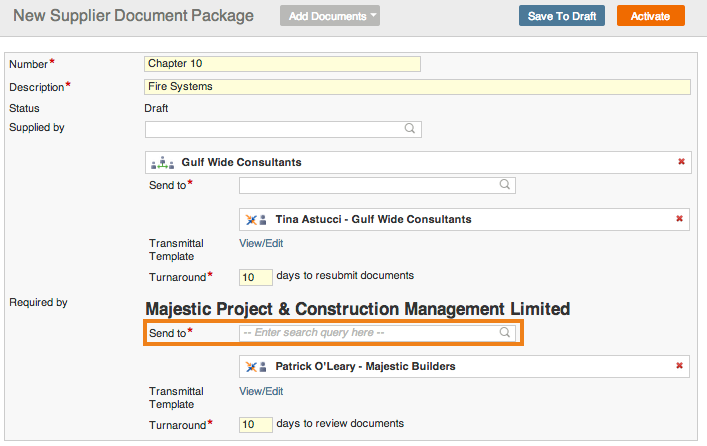Click the Supplied by search input

coord(283,129)
